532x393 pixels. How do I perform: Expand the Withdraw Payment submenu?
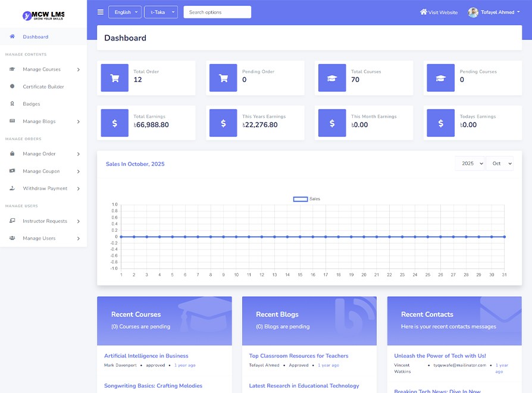click(x=45, y=188)
